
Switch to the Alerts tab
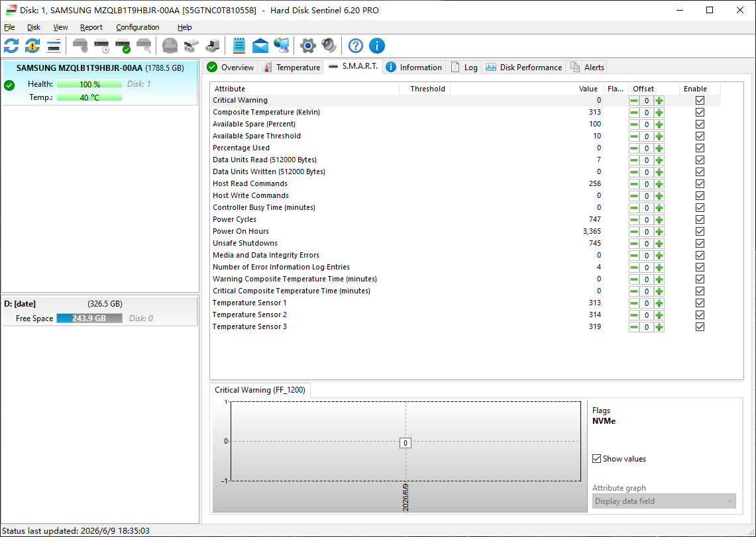tap(587, 68)
